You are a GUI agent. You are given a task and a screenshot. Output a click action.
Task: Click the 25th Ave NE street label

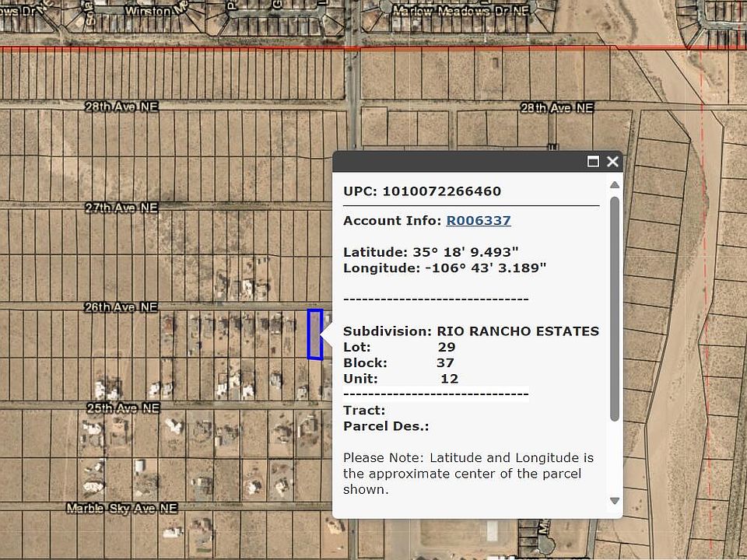pyautogui.click(x=123, y=408)
